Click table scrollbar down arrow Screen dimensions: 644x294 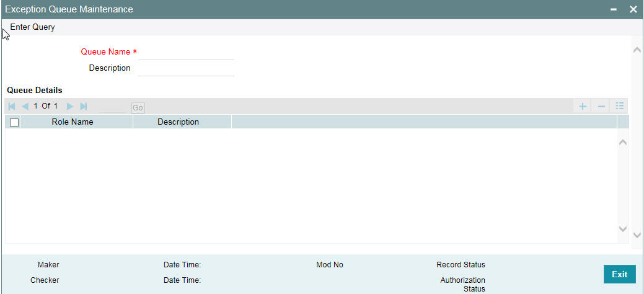[623, 229]
